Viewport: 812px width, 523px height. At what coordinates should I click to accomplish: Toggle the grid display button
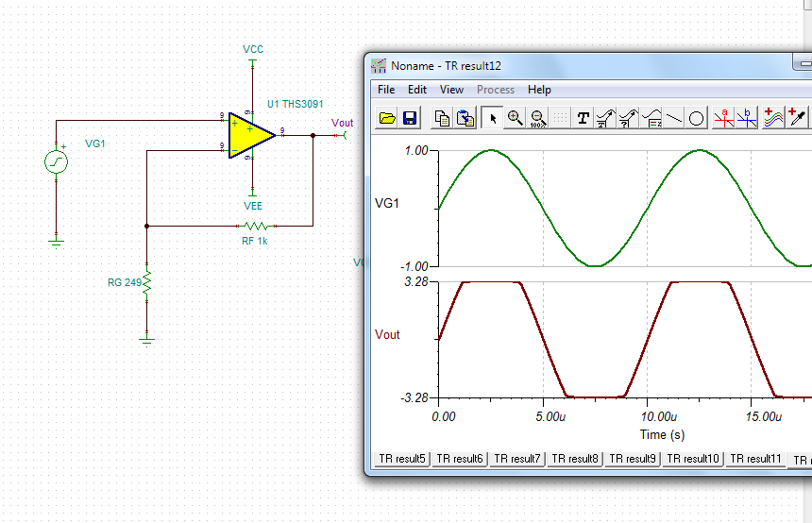(x=560, y=118)
